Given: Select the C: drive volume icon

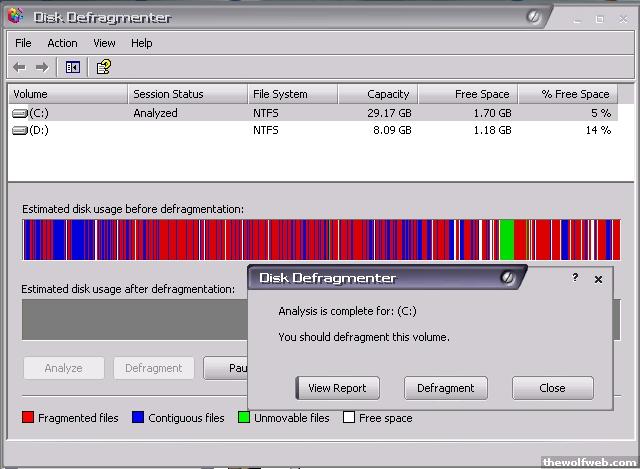Looking at the screenshot, I should 19,114.
